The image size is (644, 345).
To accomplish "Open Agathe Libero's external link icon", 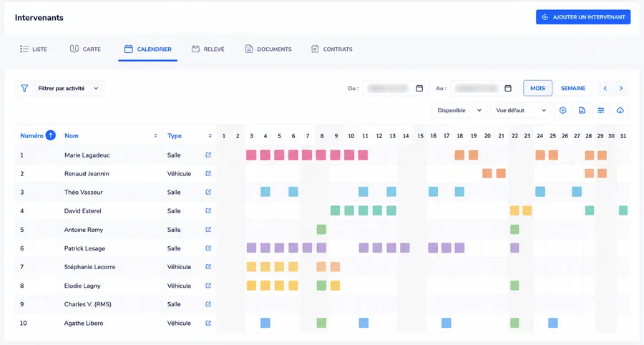I will tap(208, 323).
